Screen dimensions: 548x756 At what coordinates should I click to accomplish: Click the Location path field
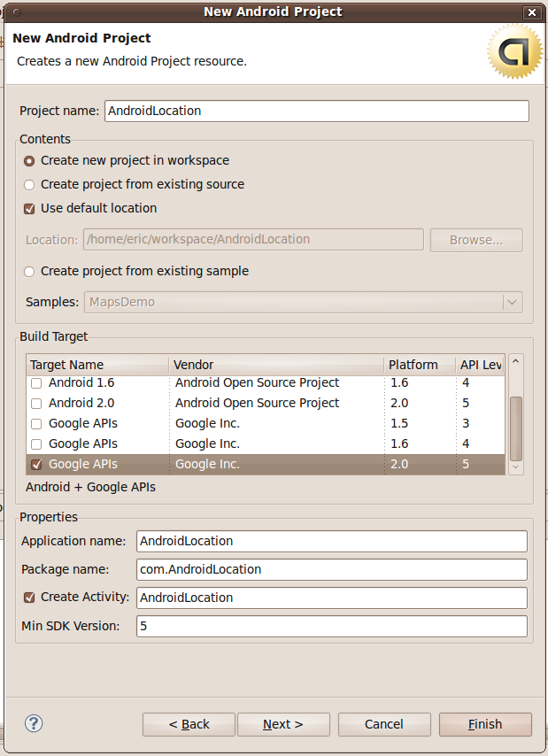253,240
